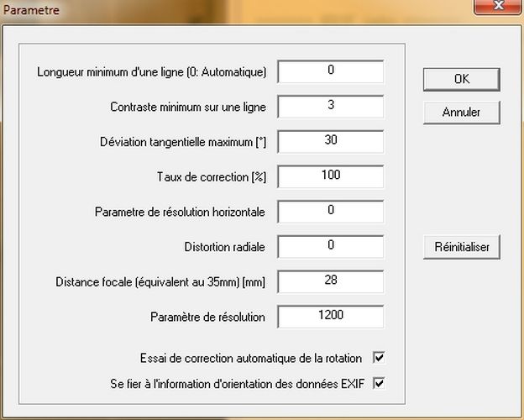
Task: Click the 'Paramètre de résolution' field showing 1200
Action: pos(330,317)
